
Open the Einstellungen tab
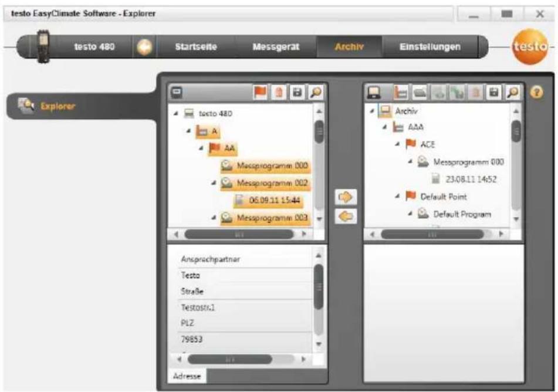tap(430, 47)
